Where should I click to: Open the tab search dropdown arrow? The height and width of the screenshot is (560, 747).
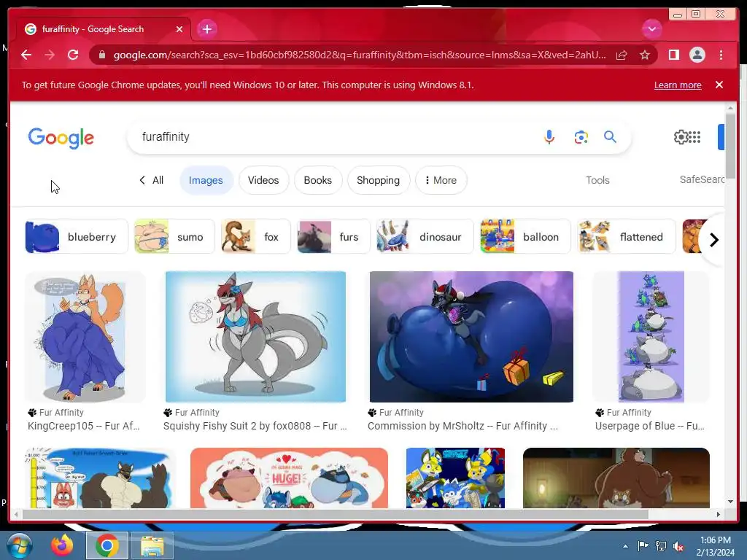[651, 29]
